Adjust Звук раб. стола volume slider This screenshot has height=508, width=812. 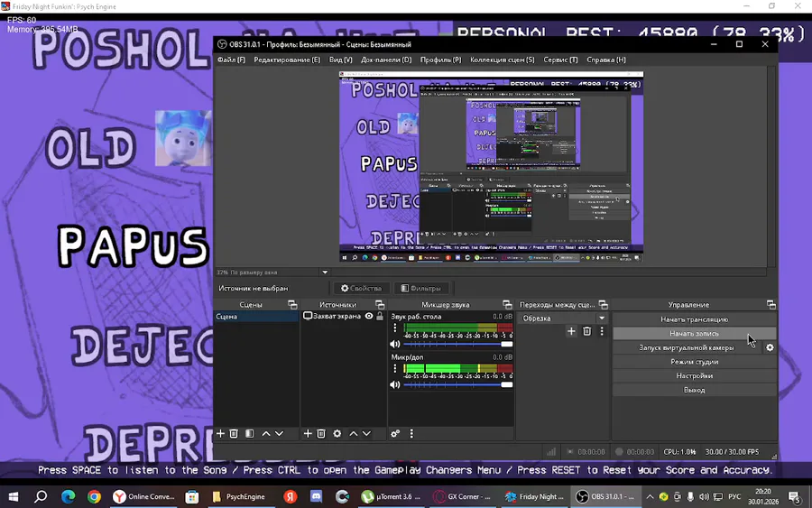click(x=457, y=344)
